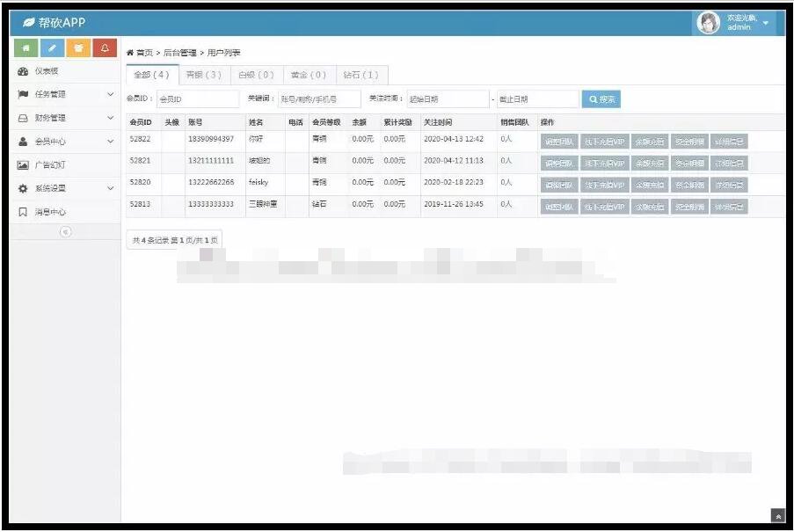Viewport: 794px width, 532px height.
Task: Open 仪表板 dashboard from the sidebar
Action: pos(65,71)
